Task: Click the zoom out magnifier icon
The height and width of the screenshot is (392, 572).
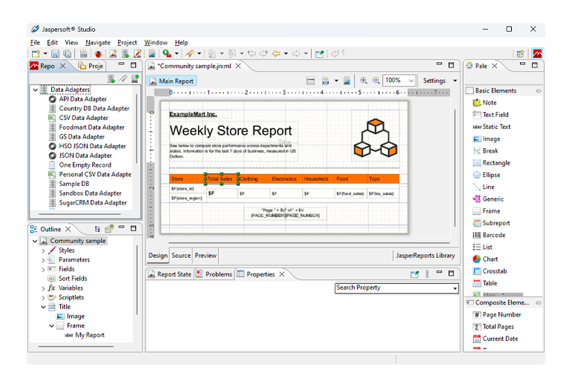Action: (x=376, y=81)
